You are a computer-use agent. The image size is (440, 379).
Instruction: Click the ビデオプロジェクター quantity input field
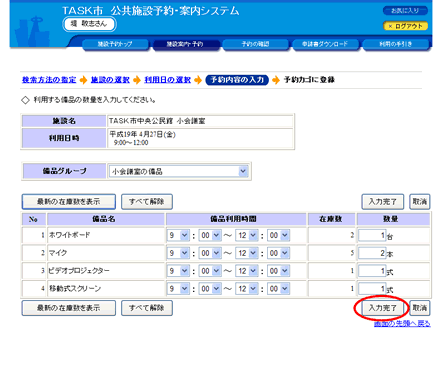372,271
